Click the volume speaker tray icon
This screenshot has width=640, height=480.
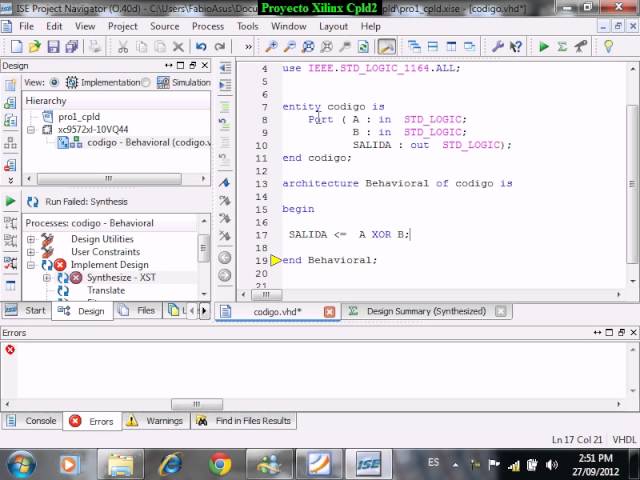(552, 464)
